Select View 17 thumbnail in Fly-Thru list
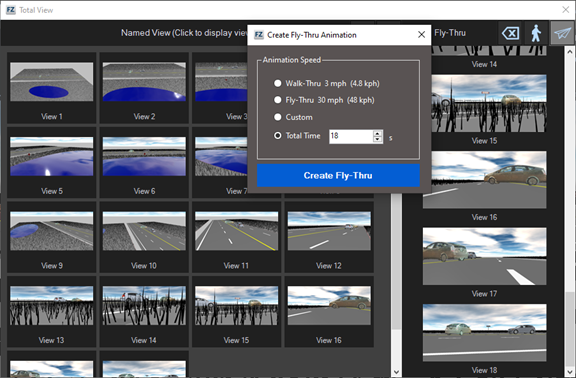The image size is (576, 378). click(x=484, y=256)
